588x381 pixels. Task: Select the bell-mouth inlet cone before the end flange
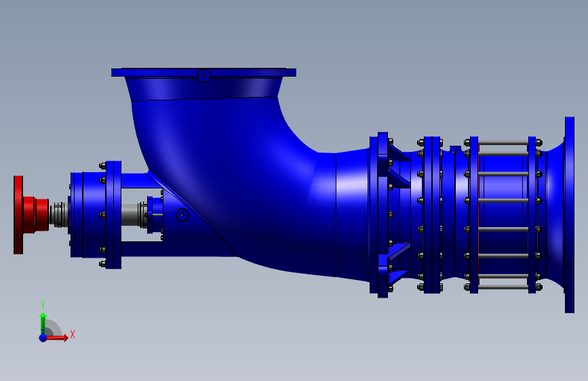pyautogui.click(x=555, y=215)
